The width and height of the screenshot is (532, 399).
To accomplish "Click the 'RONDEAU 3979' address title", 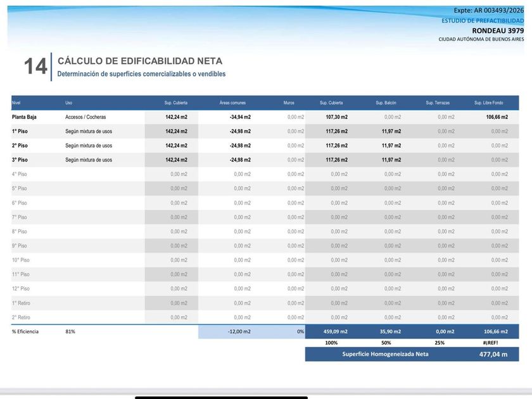I will point(498,30).
